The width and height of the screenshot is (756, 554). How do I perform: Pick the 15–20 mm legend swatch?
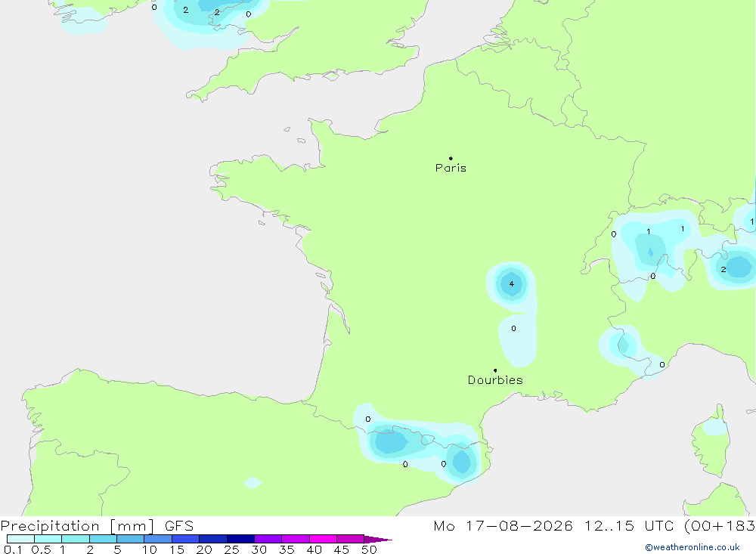186,539
